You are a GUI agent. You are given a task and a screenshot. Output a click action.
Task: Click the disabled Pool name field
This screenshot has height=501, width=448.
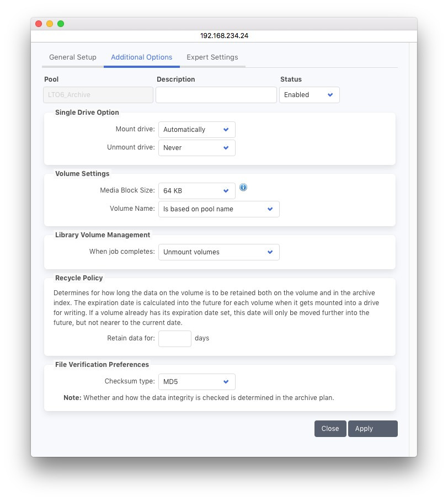(98, 95)
